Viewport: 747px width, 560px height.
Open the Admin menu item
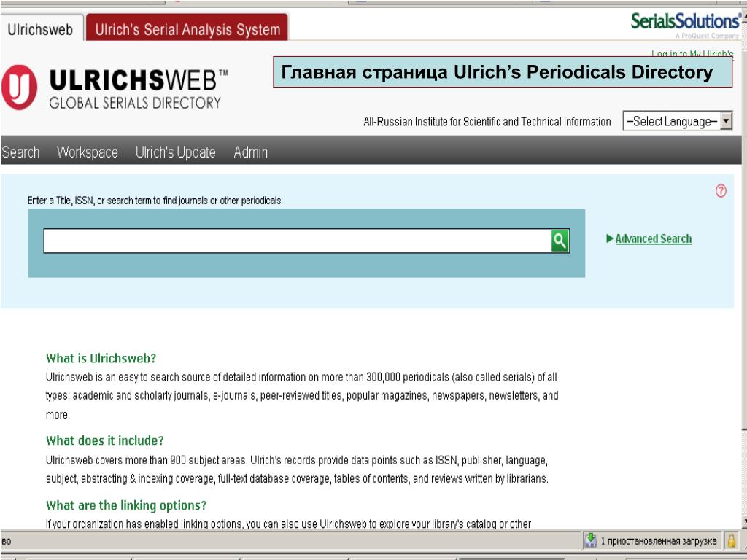[251, 152]
